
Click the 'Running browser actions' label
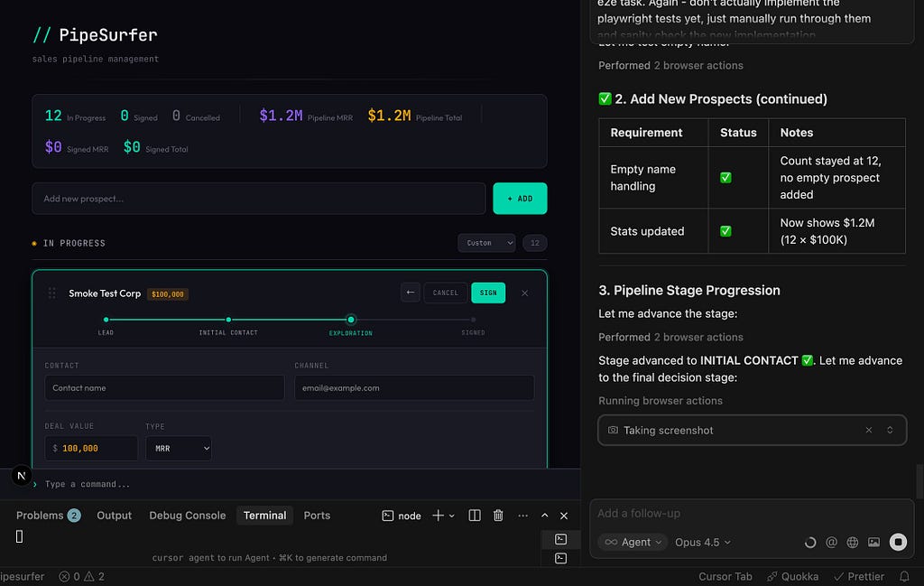pyautogui.click(x=660, y=400)
